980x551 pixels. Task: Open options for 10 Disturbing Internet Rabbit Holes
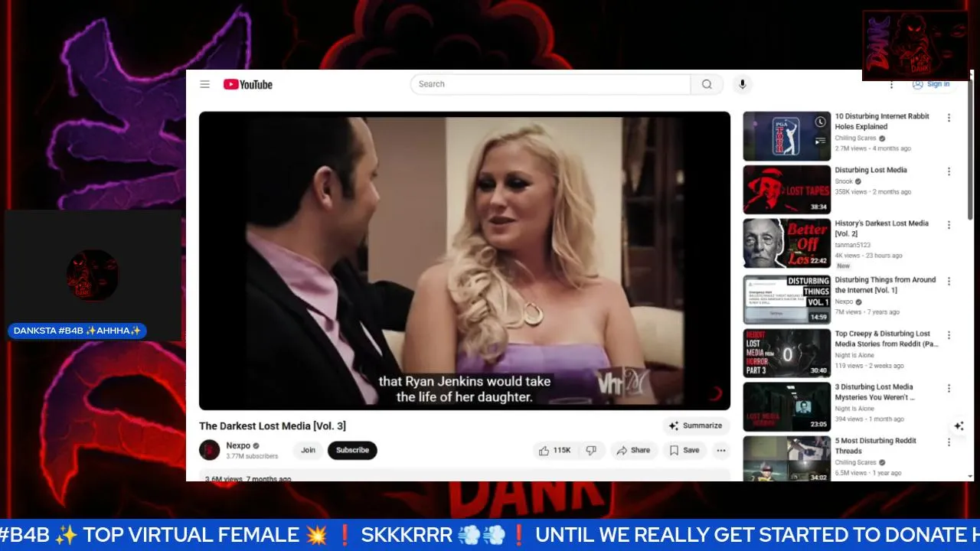click(x=949, y=118)
